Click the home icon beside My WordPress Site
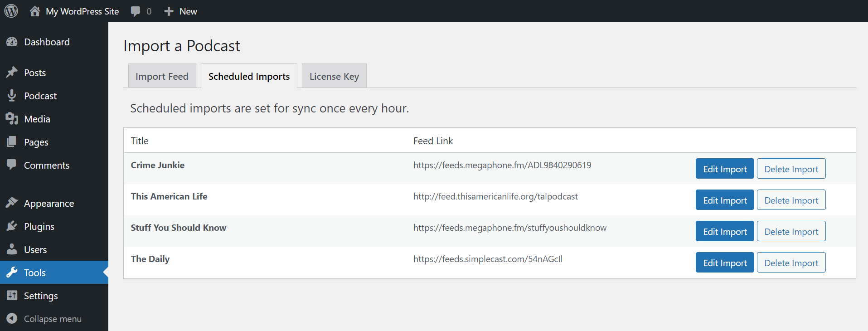 click(35, 11)
